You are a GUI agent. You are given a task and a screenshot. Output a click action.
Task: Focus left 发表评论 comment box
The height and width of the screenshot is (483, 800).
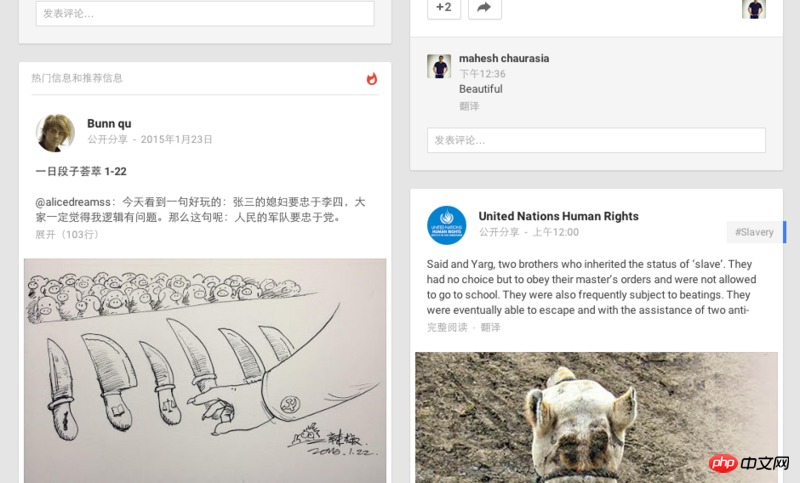205,14
